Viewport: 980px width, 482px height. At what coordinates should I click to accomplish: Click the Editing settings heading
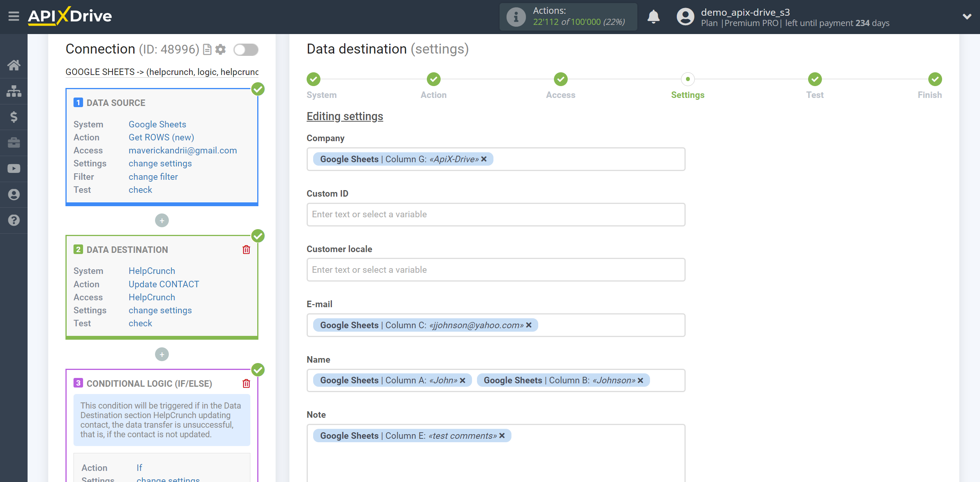pos(345,116)
